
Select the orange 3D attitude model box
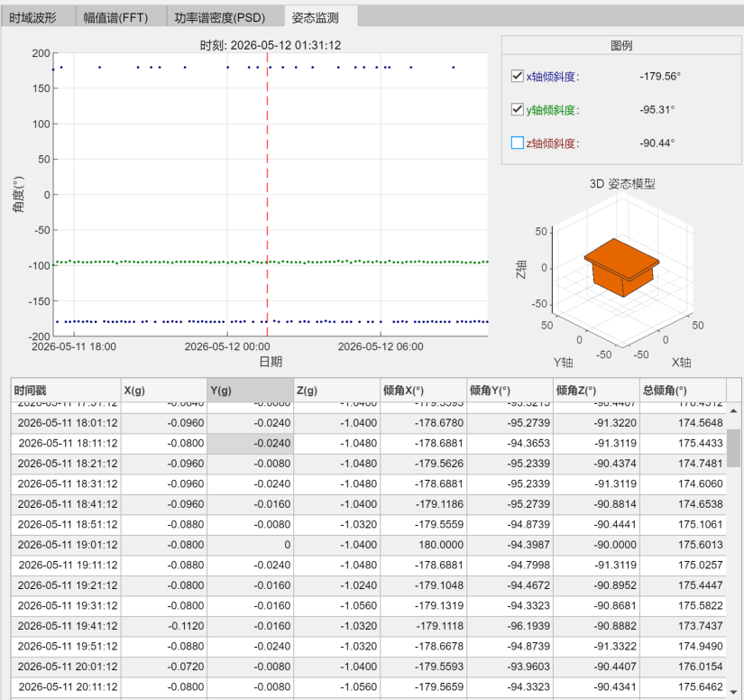(621, 267)
